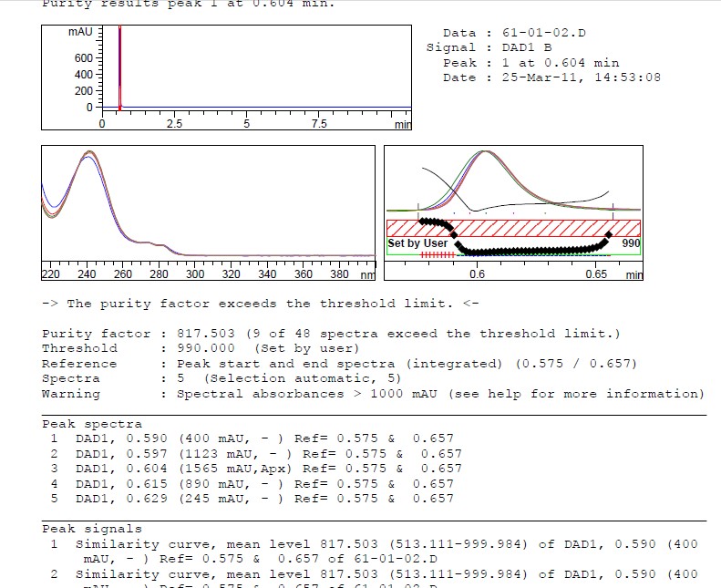Click the red peak in the chromatogram
This screenshot has height=588, width=721.
119,68
